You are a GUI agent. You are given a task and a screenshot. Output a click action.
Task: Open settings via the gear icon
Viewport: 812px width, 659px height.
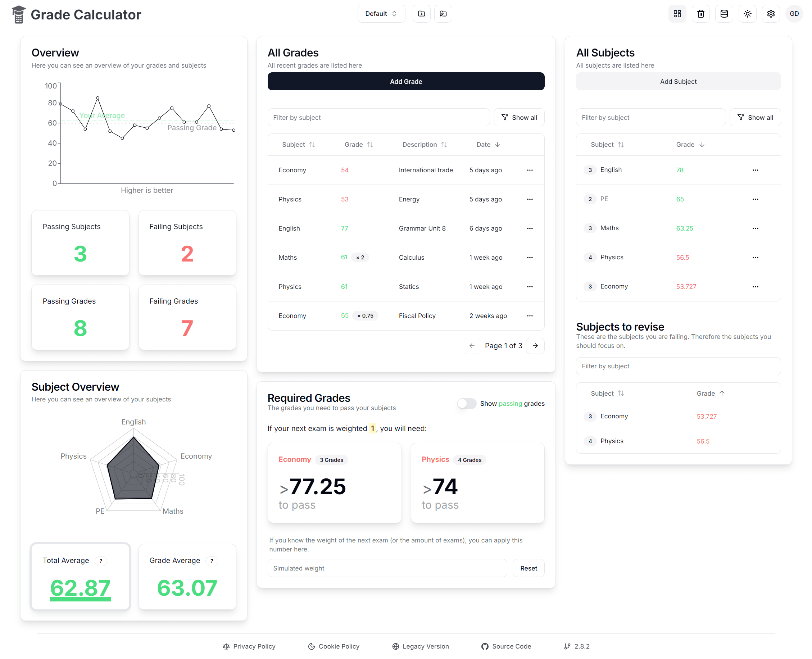(771, 14)
